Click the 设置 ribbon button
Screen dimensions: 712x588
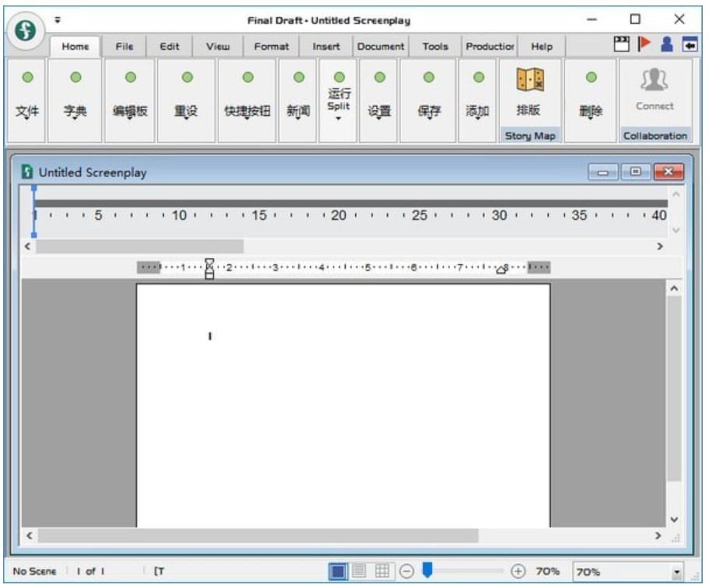[379, 100]
